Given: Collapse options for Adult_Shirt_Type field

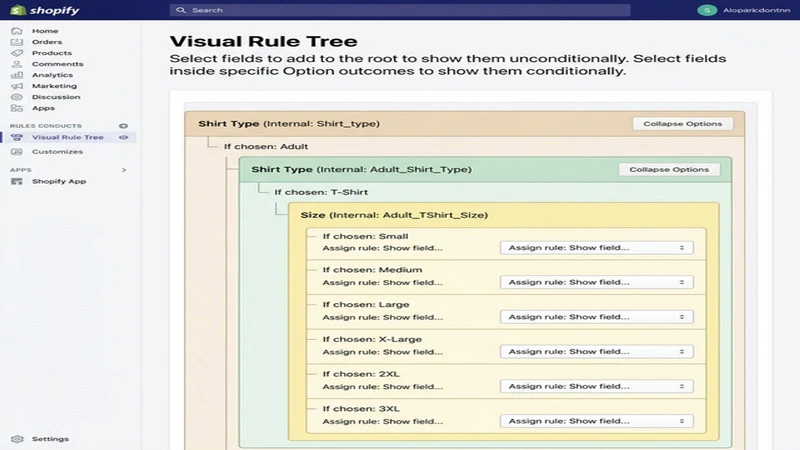Looking at the screenshot, I should [669, 169].
